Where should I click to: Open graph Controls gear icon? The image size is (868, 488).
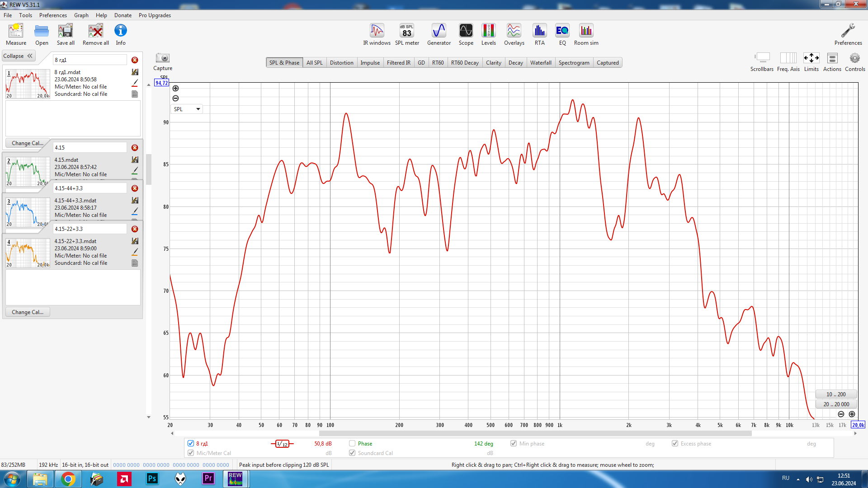click(854, 59)
